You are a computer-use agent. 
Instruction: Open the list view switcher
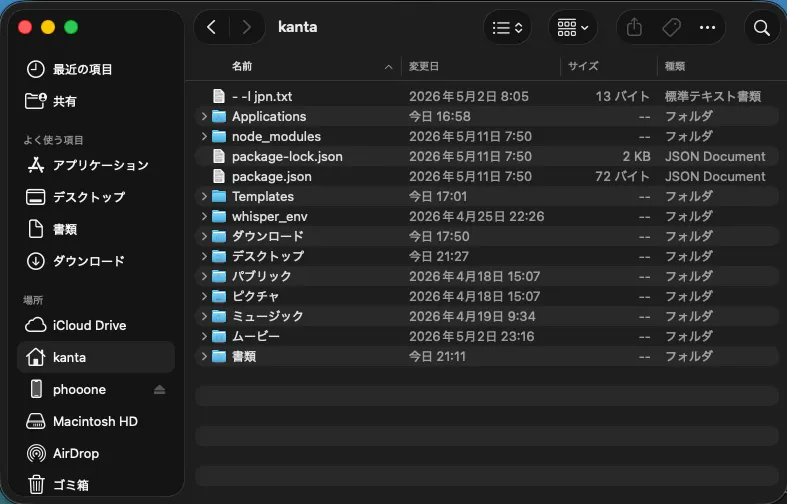pos(507,28)
